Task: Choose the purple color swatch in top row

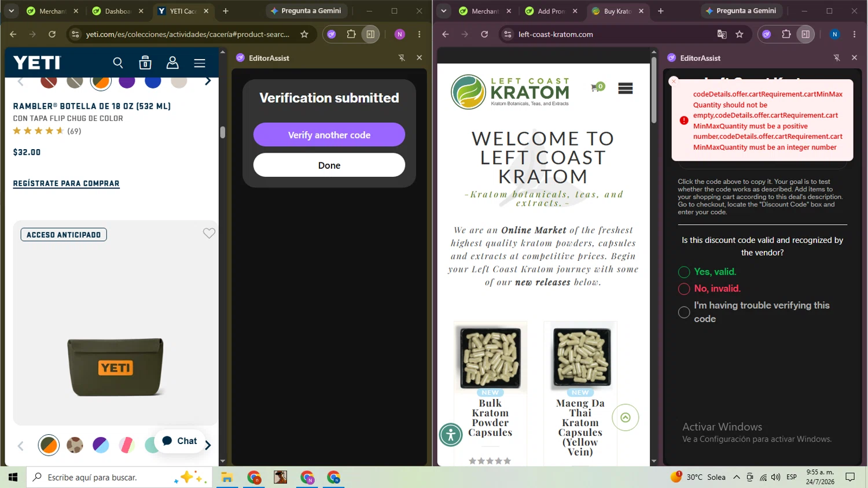Action: point(127,82)
